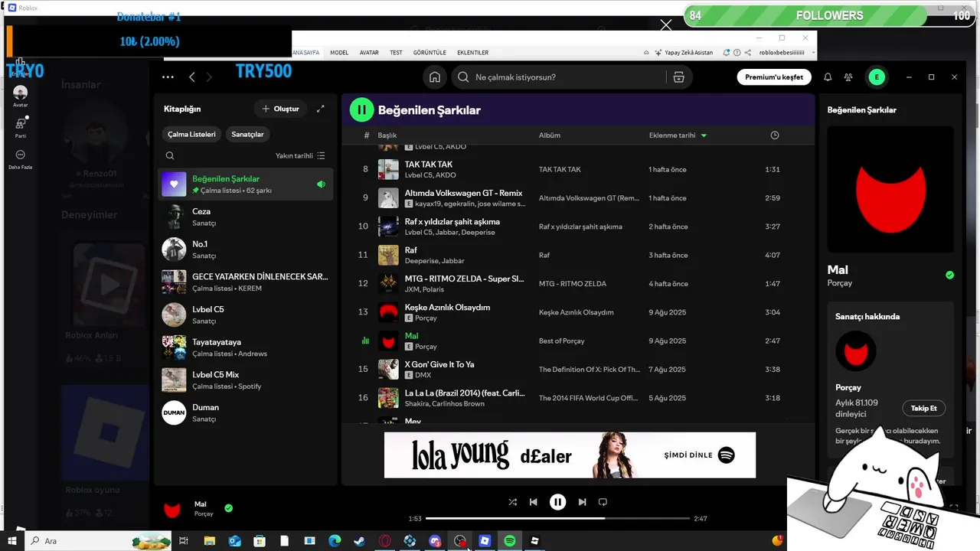Filter library by 'Sanatçılar'
The width and height of the screenshot is (980, 551).
[247, 134]
